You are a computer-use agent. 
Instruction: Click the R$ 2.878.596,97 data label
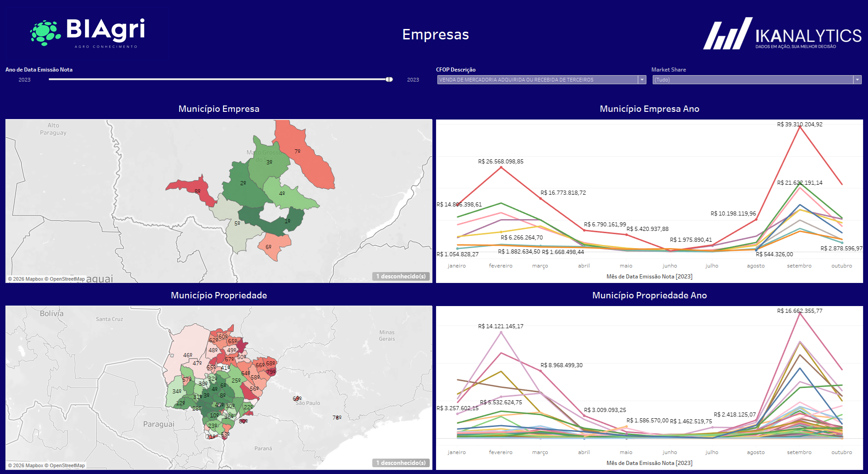click(841, 248)
